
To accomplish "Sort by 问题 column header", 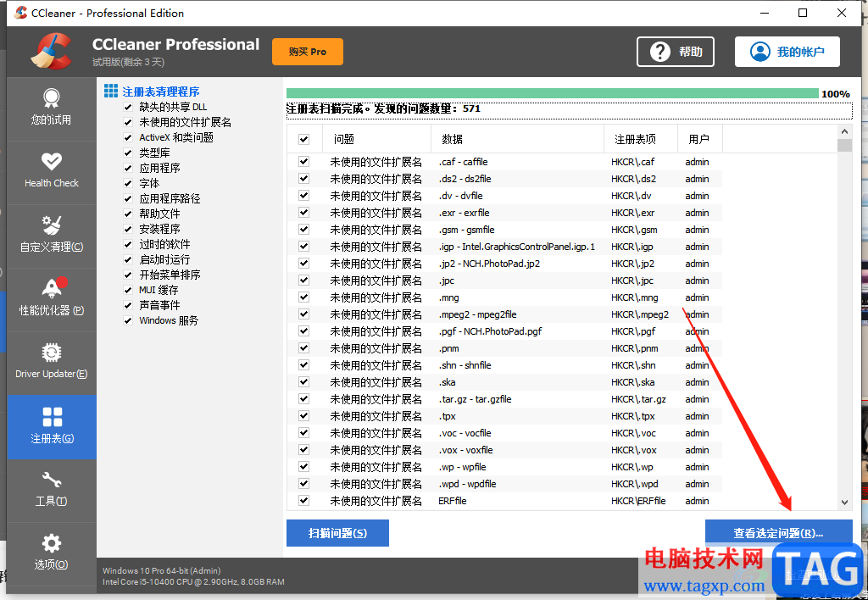I will click(x=376, y=139).
